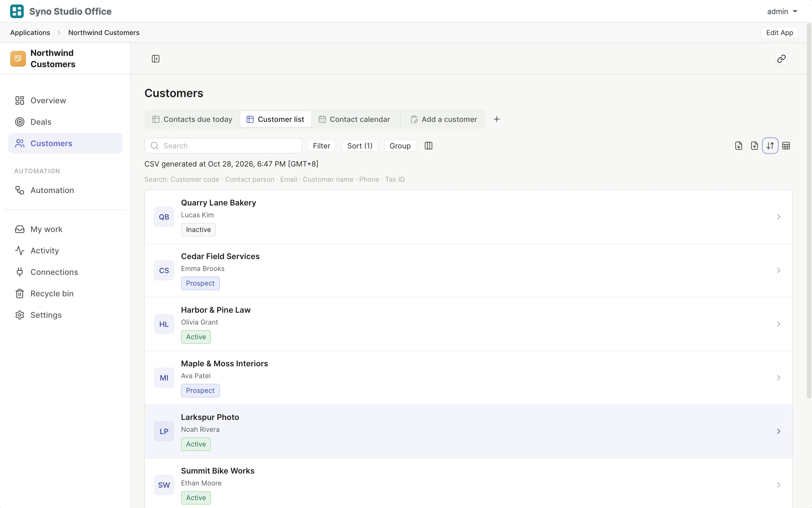This screenshot has width=812, height=508.
Task: Click the import file icon with the down arrow
Action: (x=738, y=145)
